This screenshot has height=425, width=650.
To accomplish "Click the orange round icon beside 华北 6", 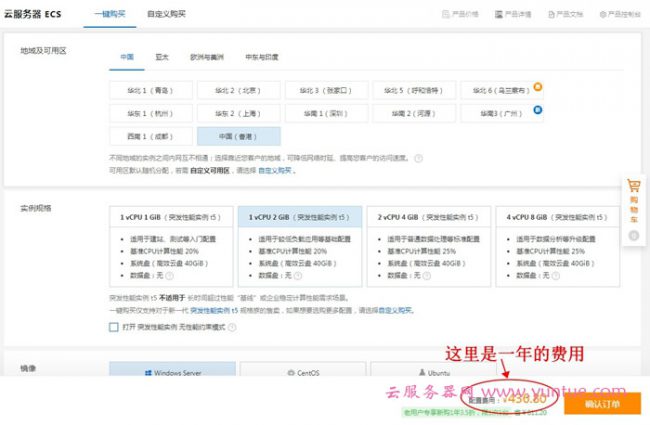I will (x=538, y=87).
